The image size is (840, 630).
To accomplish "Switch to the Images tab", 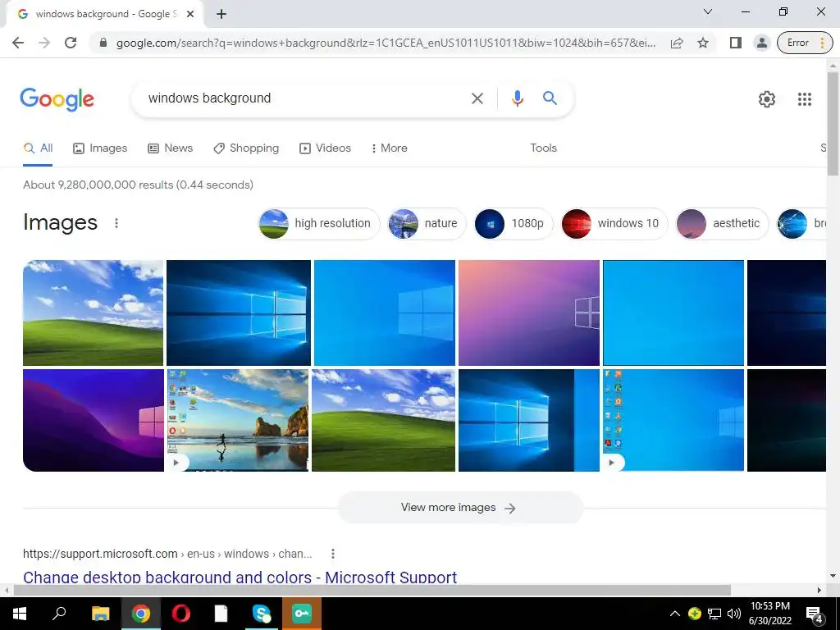I will pos(100,148).
